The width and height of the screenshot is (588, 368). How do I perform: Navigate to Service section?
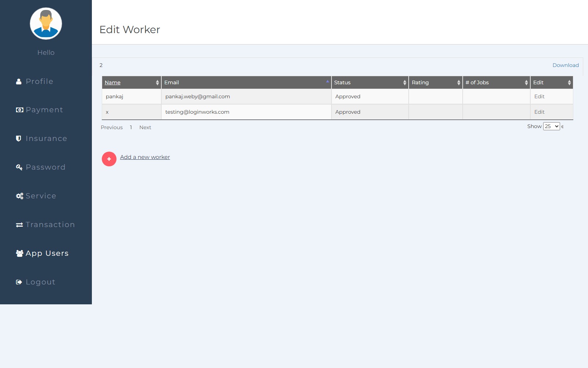pos(41,196)
